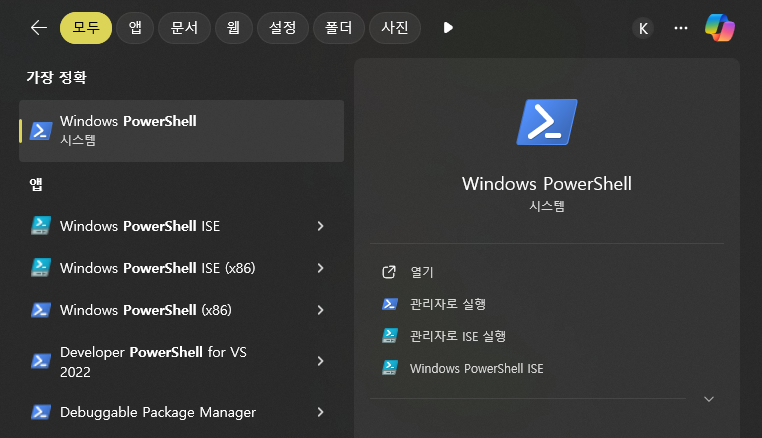Expand the Debuggable Package Manager chevron
This screenshot has height=438, width=762.
click(320, 412)
